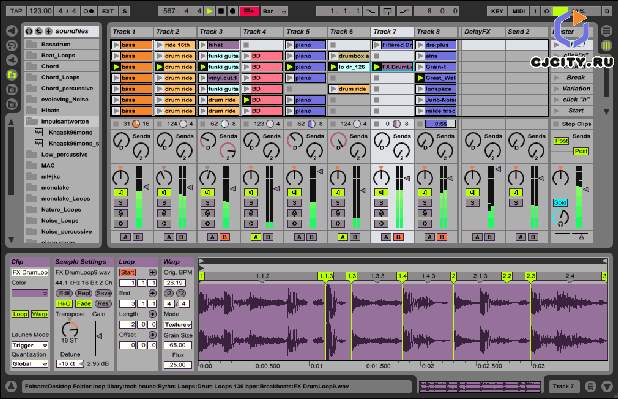Viewport: 618px width, 399px height.
Task: Toggle the MIDI map mode button
Action: [518, 11]
